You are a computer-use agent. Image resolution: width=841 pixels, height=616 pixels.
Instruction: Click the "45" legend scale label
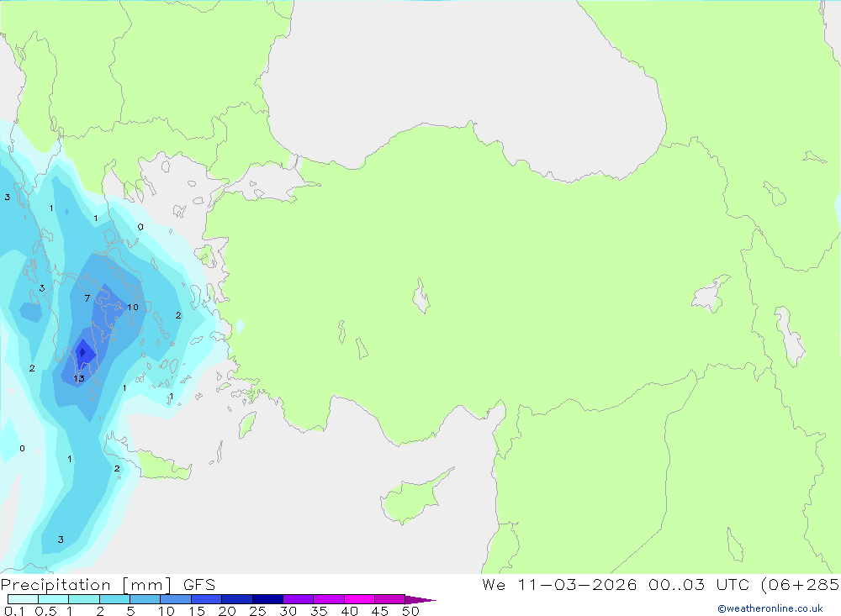pyautogui.click(x=380, y=611)
